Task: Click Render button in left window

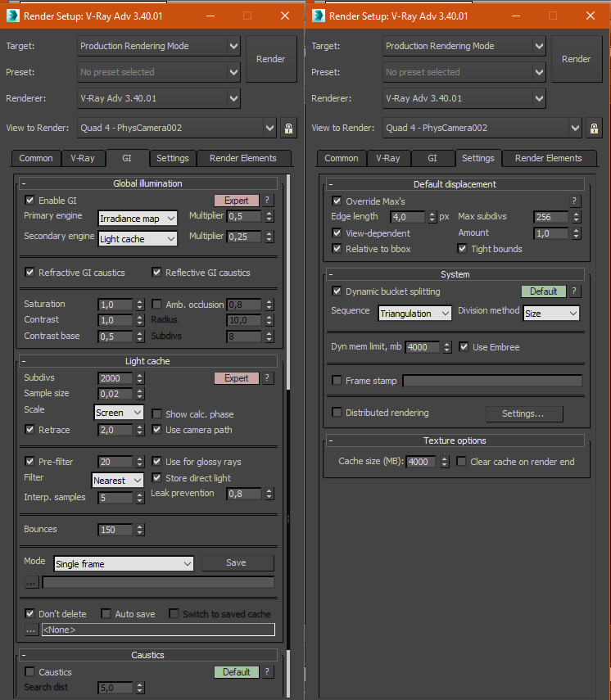Action: click(x=270, y=59)
